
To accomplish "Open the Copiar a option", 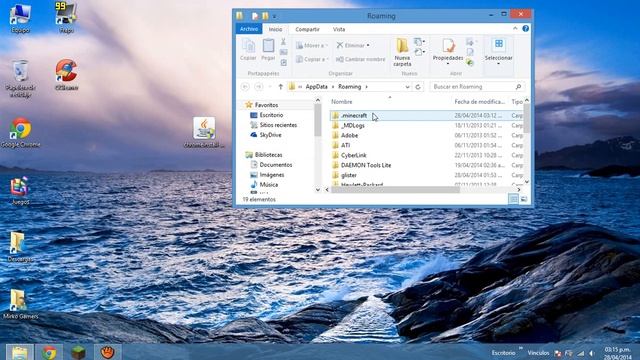I will click(312, 59).
